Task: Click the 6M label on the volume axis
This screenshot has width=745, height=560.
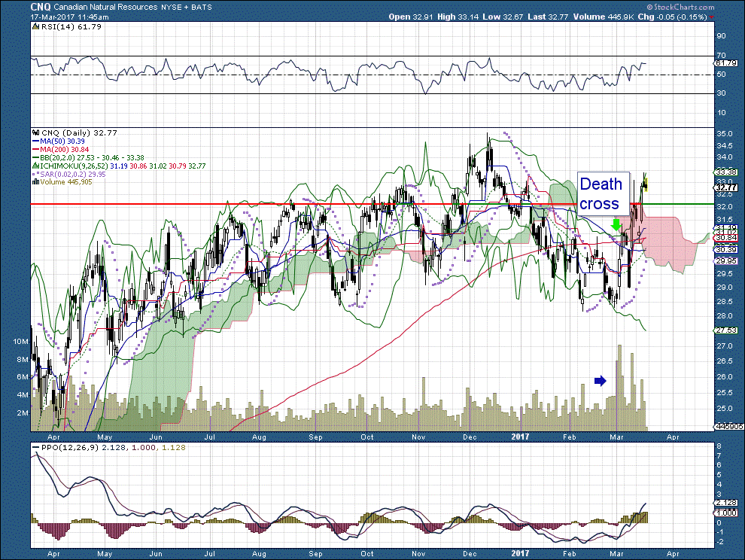Action: (x=23, y=377)
